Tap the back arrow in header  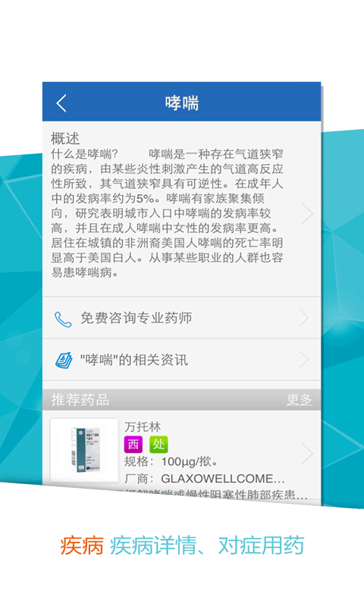(x=61, y=103)
